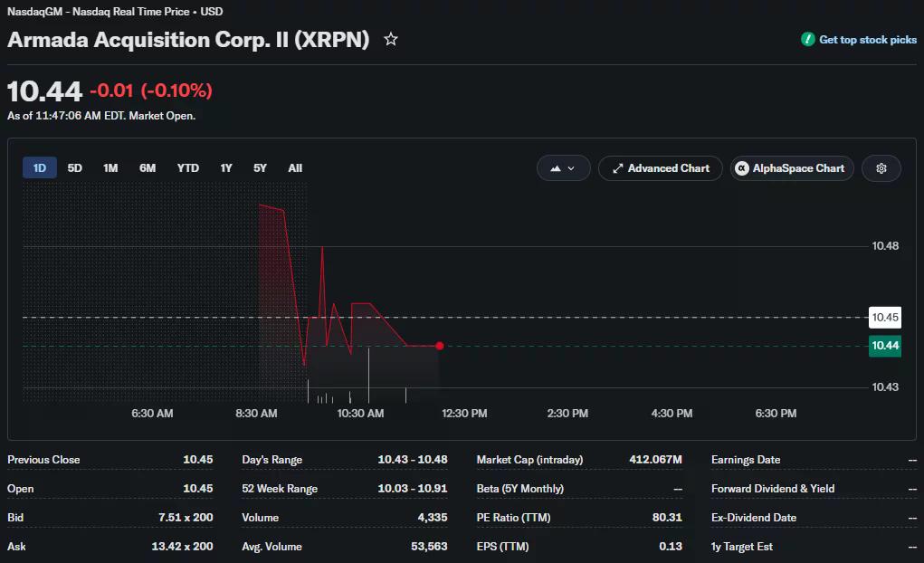Choose the 5Y chart range
The image size is (924, 563).
[260, 168]
